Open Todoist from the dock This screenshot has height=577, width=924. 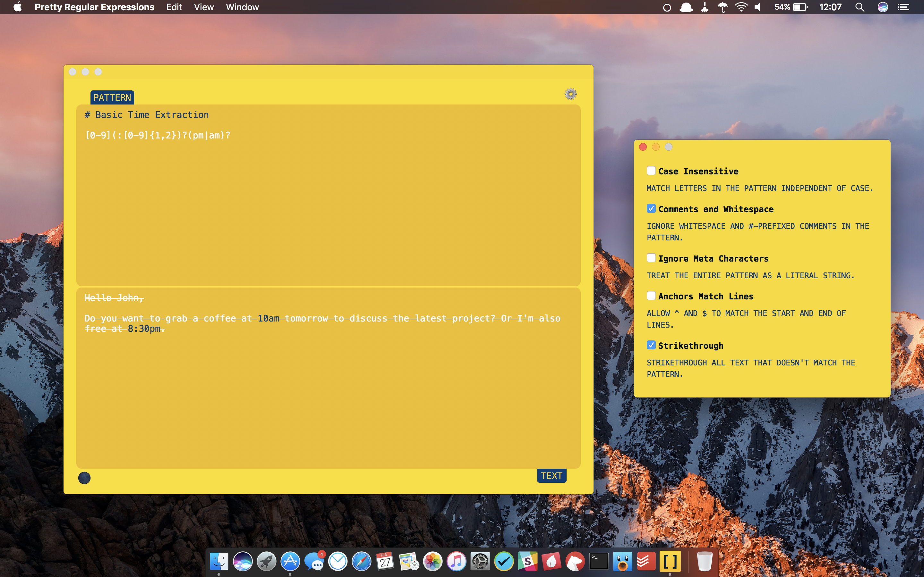(646, 561)
